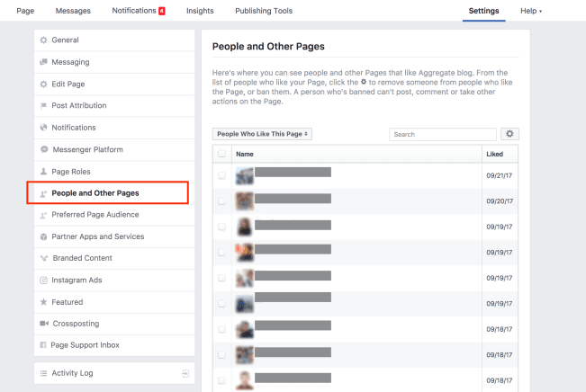Click the Messenger Platform bubble icon

click(x=44, y=149)
